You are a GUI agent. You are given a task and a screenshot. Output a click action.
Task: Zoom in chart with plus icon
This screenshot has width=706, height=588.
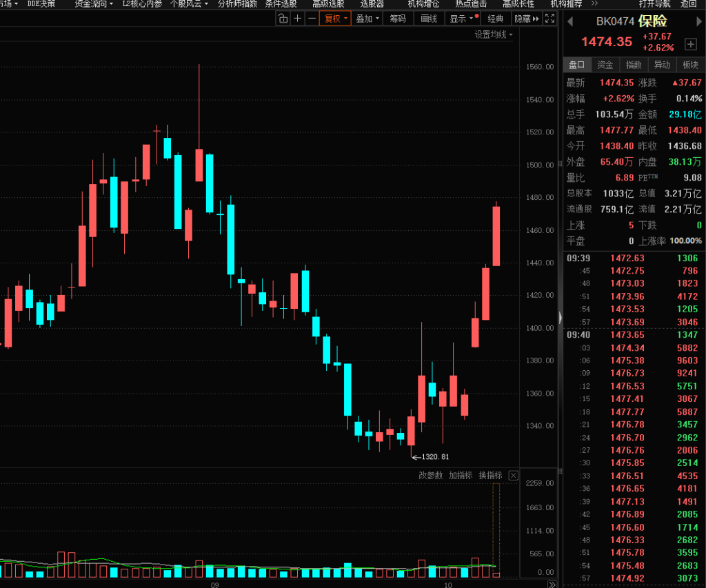298,19
